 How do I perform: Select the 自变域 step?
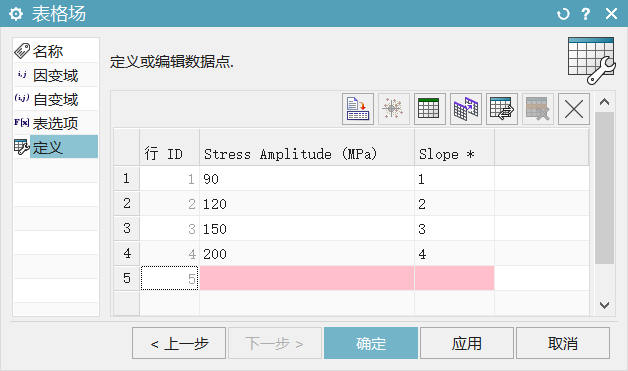click(x=56, y=99)
